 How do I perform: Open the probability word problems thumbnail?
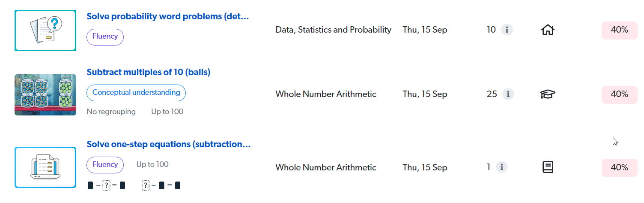(45, 30)
